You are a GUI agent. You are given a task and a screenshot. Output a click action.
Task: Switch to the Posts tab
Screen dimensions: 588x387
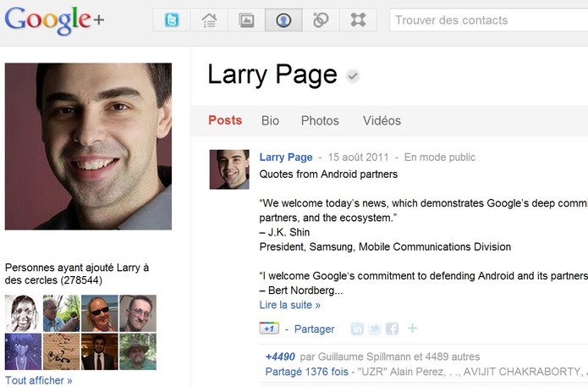(225, 120)
